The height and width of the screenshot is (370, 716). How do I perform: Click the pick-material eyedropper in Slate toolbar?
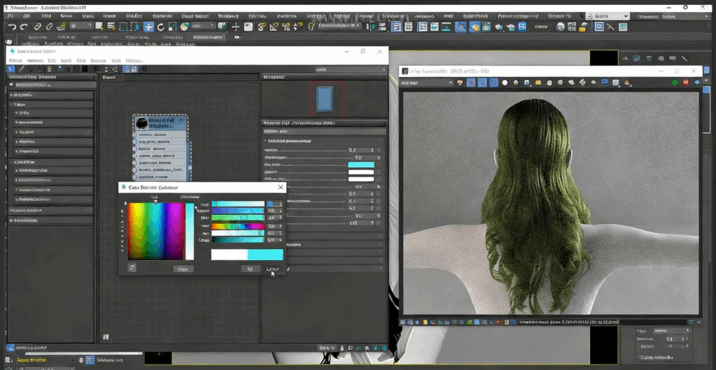(x=21, y=69)
